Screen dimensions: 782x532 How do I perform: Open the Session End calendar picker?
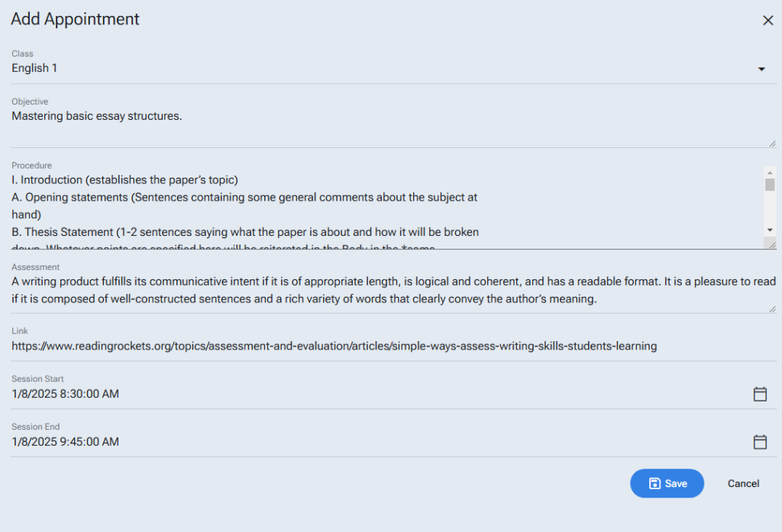[760, 442]
